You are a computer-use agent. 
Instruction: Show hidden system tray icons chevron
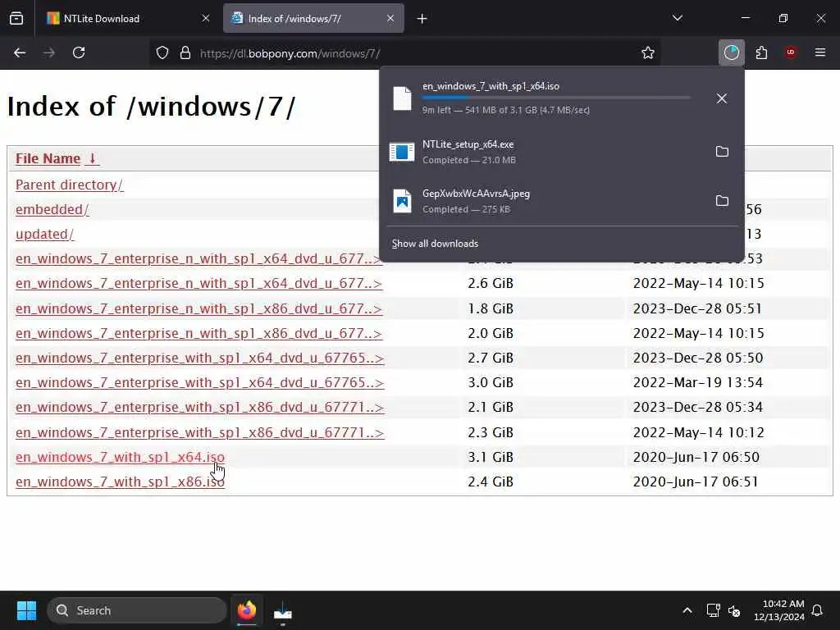(687, 610)
